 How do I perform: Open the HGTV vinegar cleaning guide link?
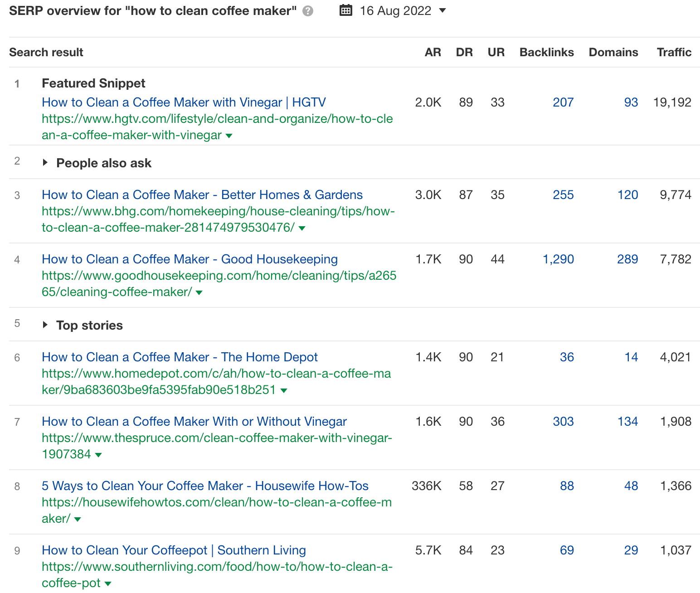[x=183, y=102]
